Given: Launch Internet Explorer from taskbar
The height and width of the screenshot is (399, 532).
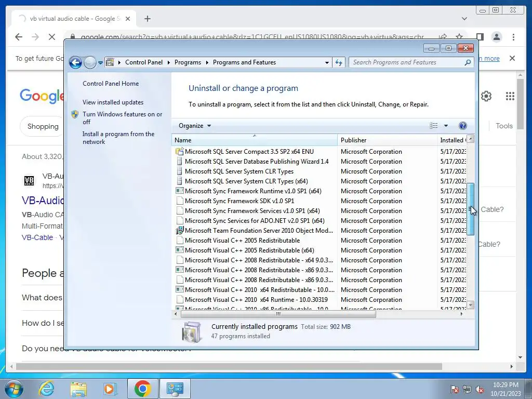Looking at the screenshot, I should (x=46, y=389).
